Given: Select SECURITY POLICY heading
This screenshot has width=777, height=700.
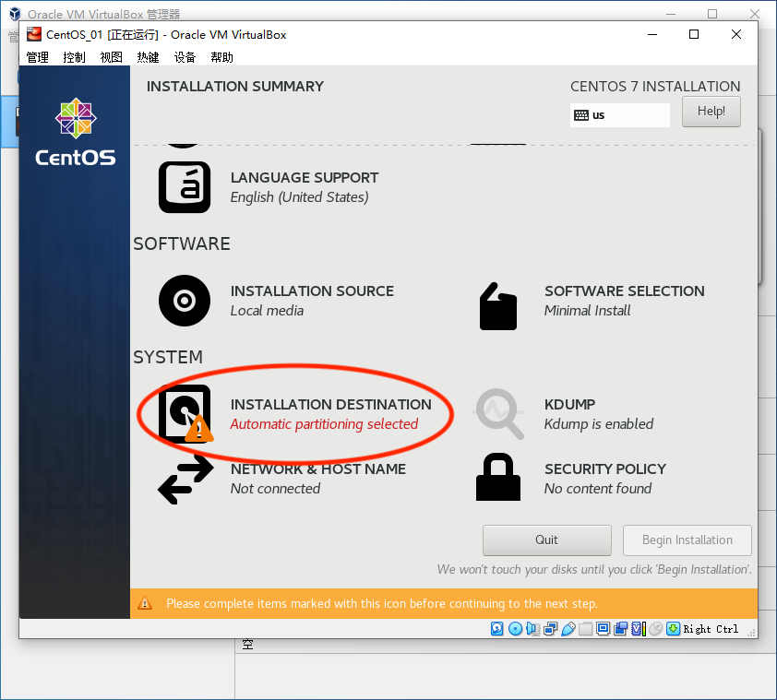Looking at the screenshot, I should click(x=605, y=469).
